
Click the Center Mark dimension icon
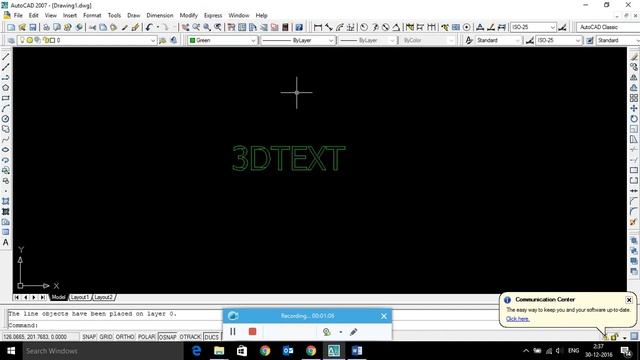[467, 27]
